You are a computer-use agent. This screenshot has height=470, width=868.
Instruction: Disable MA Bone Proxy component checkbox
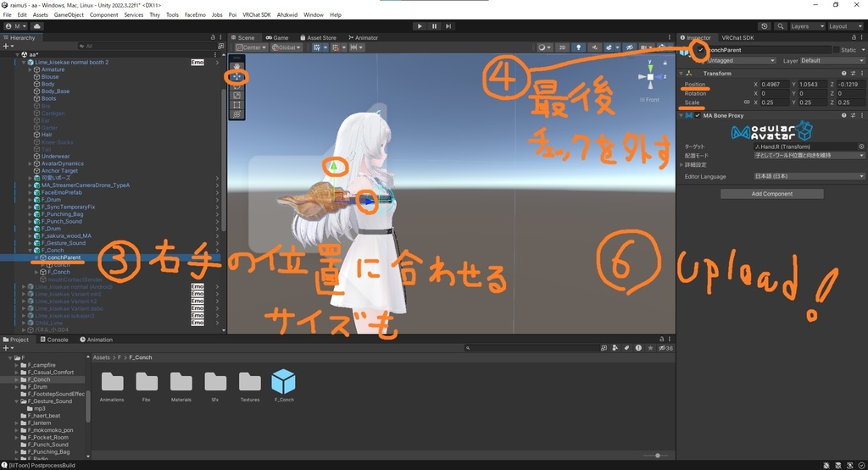(x=698, y=115)
